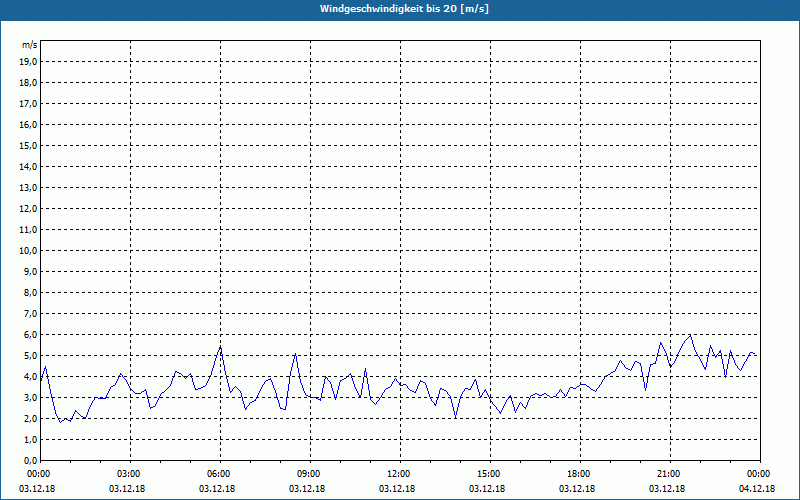800x500 pixels.
Task: Select the '19,0' y-axis label
Action: coord(28,62)
